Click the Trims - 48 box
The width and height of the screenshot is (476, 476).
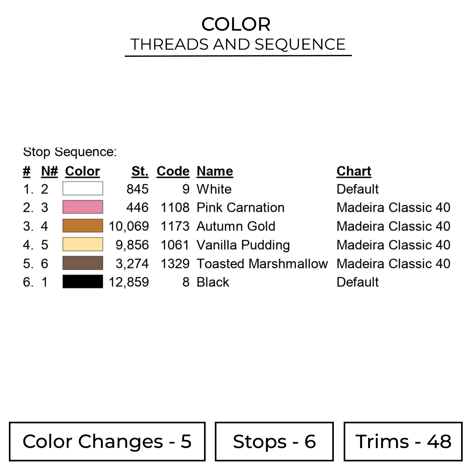point(403,441)
